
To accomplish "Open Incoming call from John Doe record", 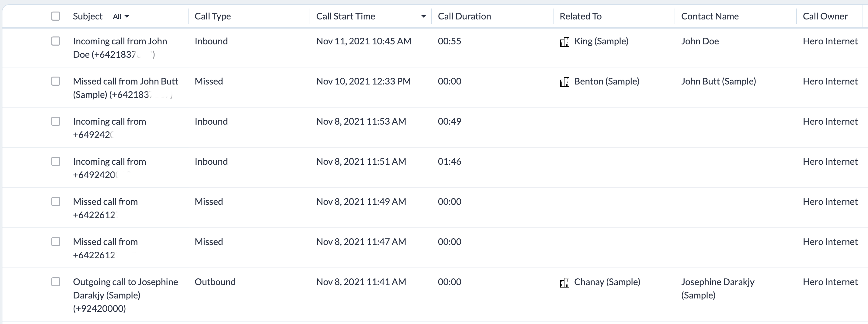I will [x=120, y=48].
